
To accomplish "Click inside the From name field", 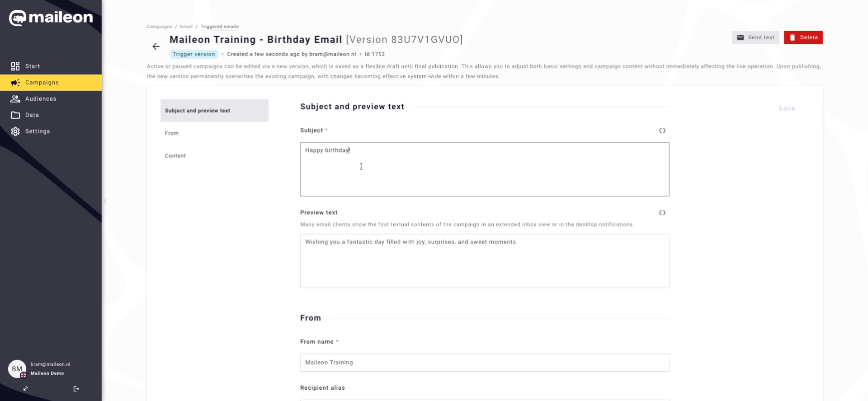I will click(x=484, y=362).
